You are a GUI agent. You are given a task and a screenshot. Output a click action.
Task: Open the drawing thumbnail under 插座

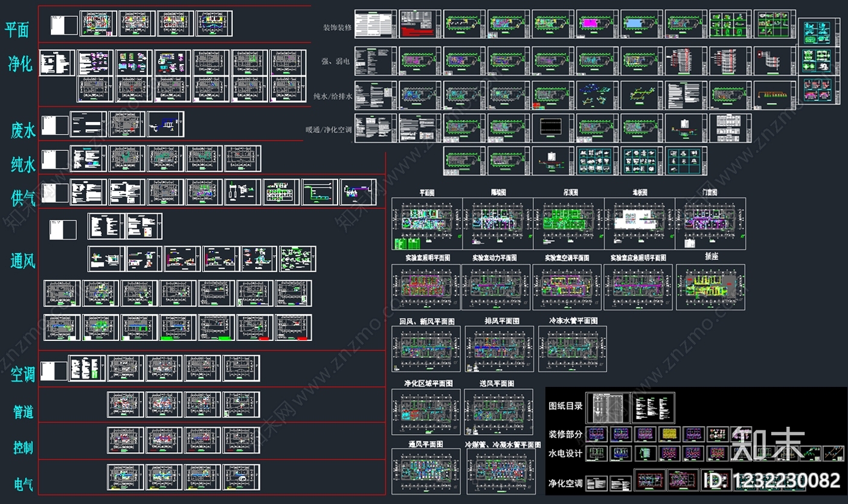[x=710, y=287]
